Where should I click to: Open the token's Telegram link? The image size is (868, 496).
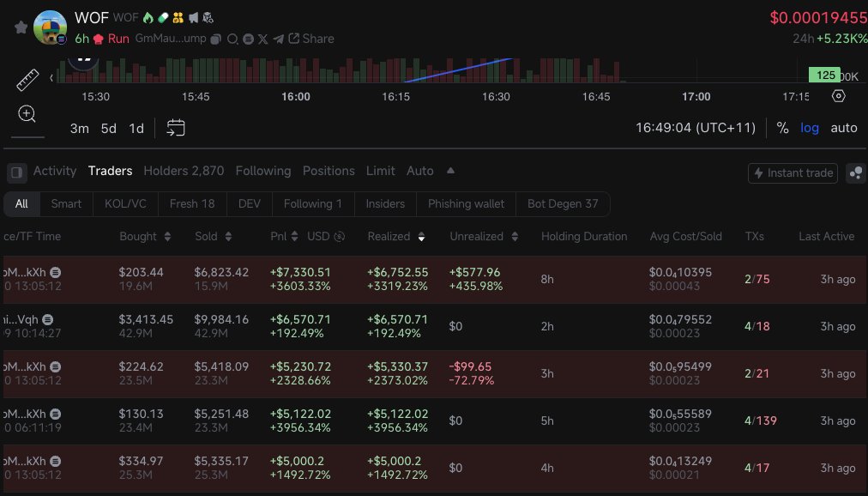tap(279, 39)
